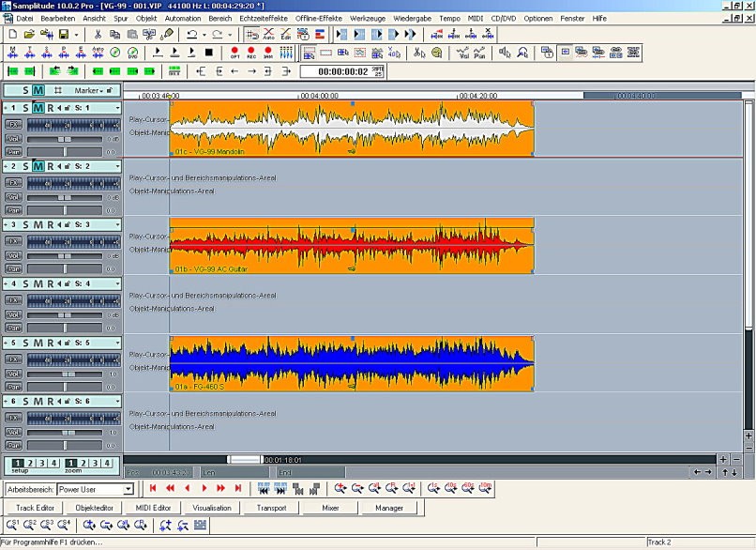Select the scissors cut mouse mode
Screen dimensions: 756x550
[x=419, y=53]
